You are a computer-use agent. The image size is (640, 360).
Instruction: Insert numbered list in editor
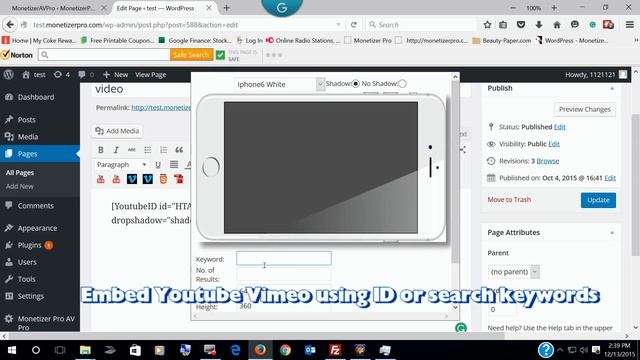click(163, 150)
